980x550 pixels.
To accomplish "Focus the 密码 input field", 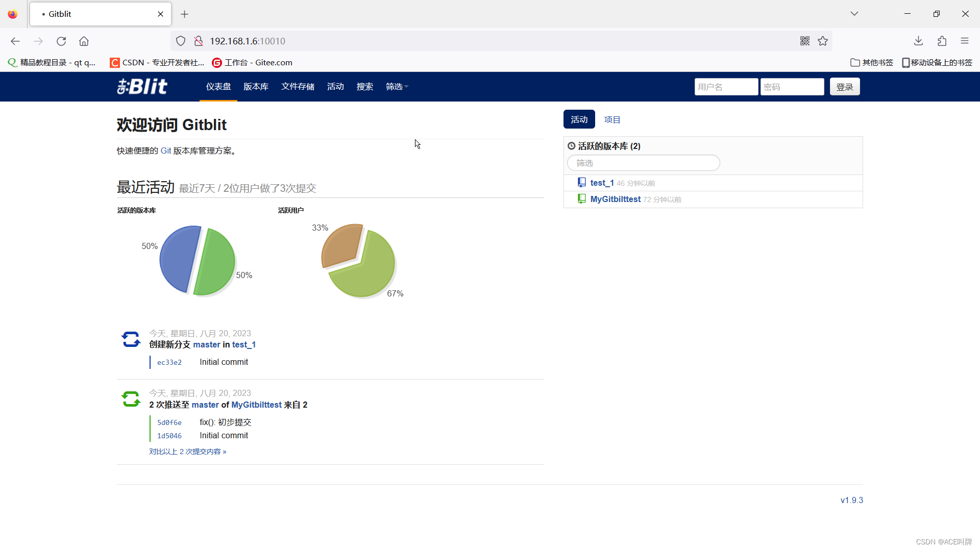I will coord(792,87).
